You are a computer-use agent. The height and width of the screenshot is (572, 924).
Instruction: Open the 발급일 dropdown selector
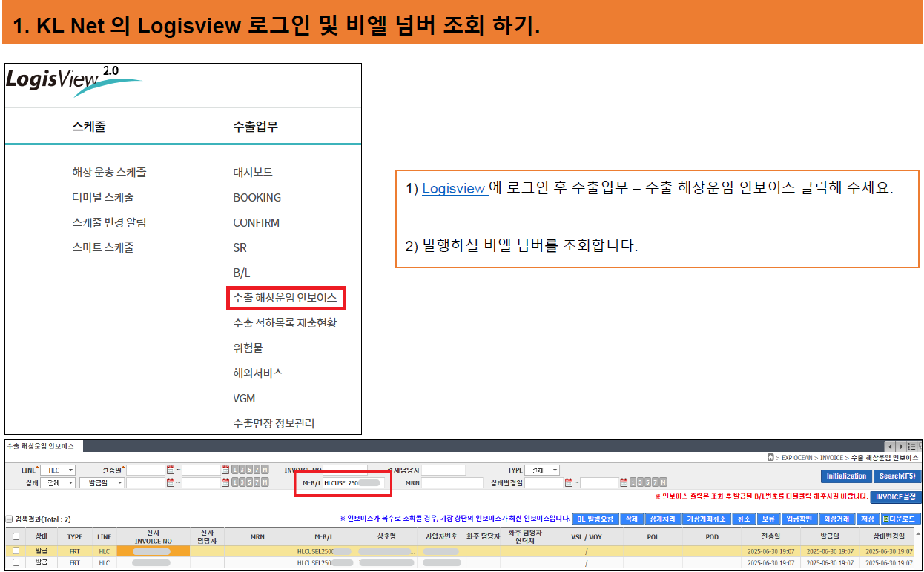(x=100, y=482)
